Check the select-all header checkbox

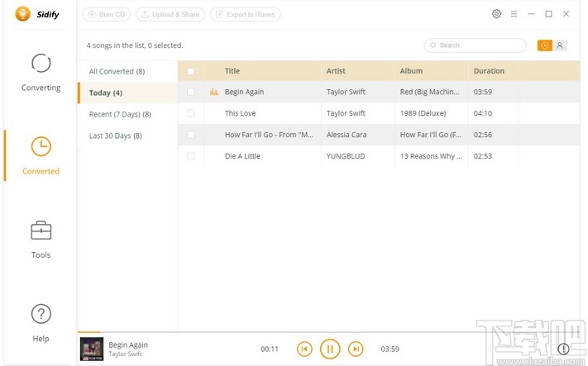190,71
